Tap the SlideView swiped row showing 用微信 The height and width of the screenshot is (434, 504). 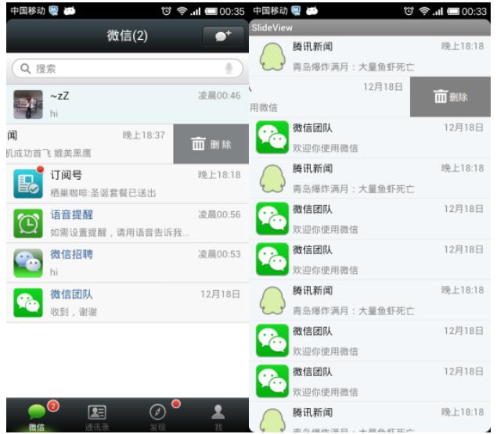click(329, 97)
